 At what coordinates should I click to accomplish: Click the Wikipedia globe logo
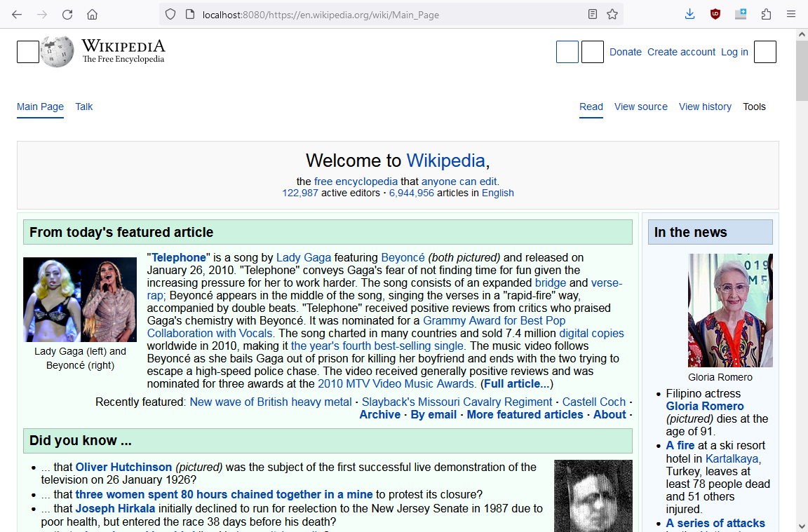point(58,51)
